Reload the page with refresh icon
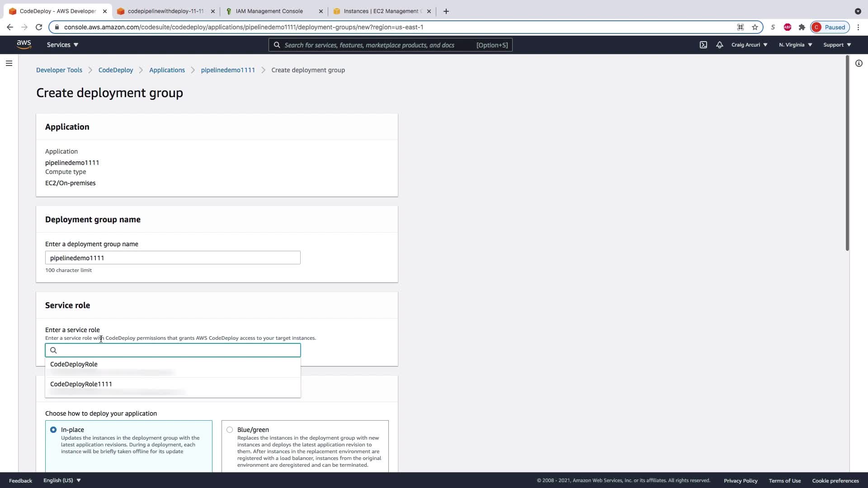Image resolution: width=868 pixels, height=488 pixels. pyautogui.click(x=39, y=27)
